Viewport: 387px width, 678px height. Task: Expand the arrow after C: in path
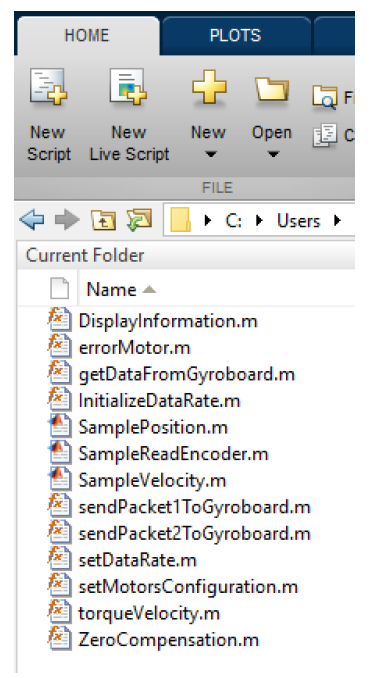coord(259,221)
